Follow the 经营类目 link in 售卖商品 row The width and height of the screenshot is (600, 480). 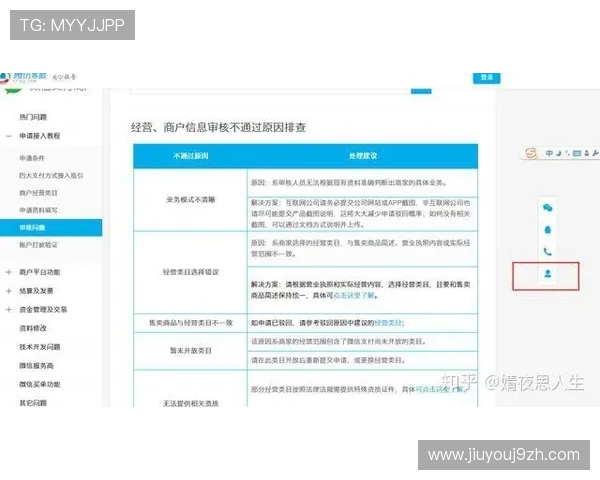click(x=388, y=323)
